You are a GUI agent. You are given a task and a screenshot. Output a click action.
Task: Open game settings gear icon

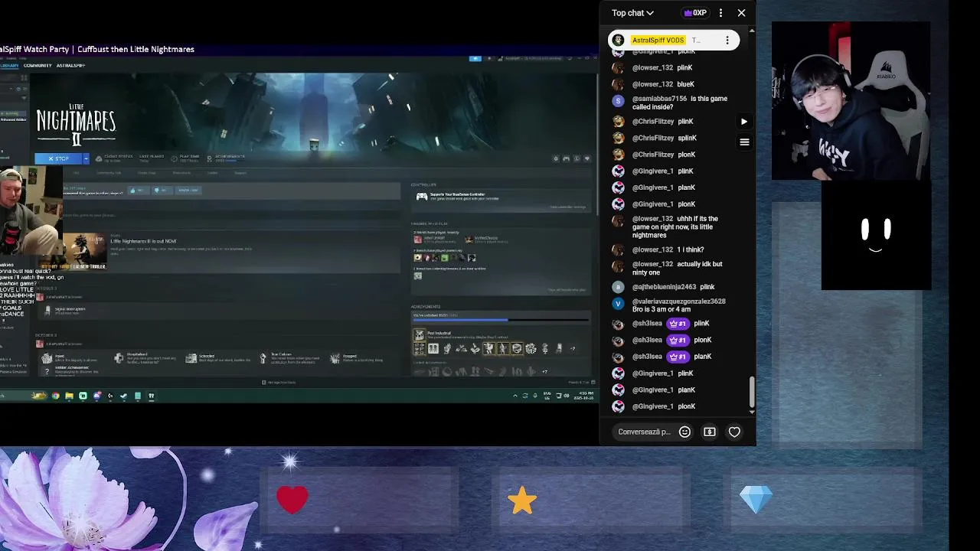click(556, 158)
